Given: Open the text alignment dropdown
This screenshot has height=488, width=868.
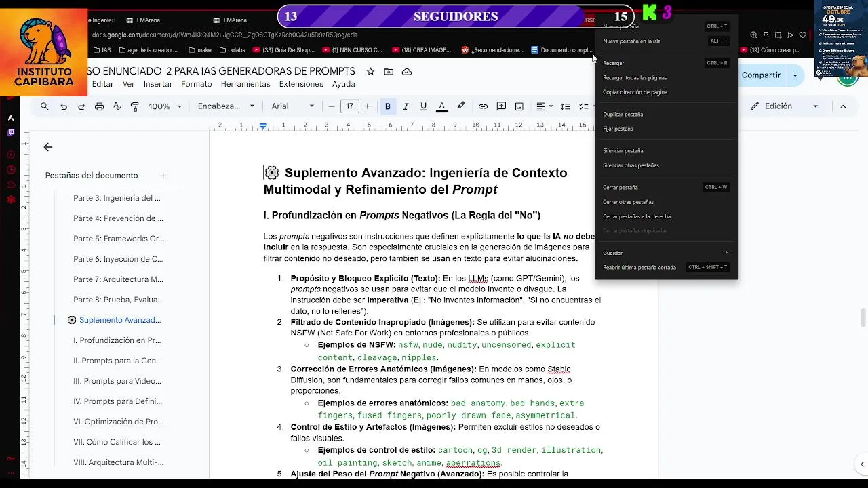Looking at the screenshot, I should pos(545,106).
